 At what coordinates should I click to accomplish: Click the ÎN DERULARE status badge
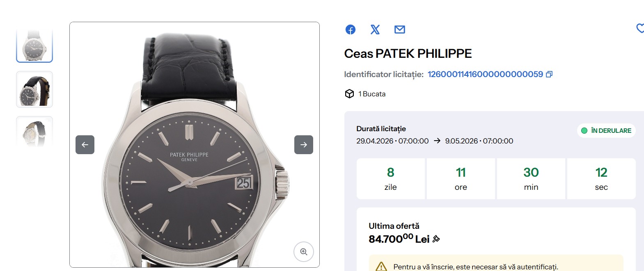pos(606,131)
